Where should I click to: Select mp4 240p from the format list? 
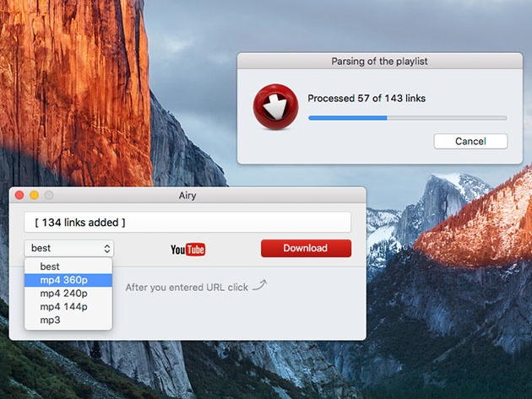(68, 294)
